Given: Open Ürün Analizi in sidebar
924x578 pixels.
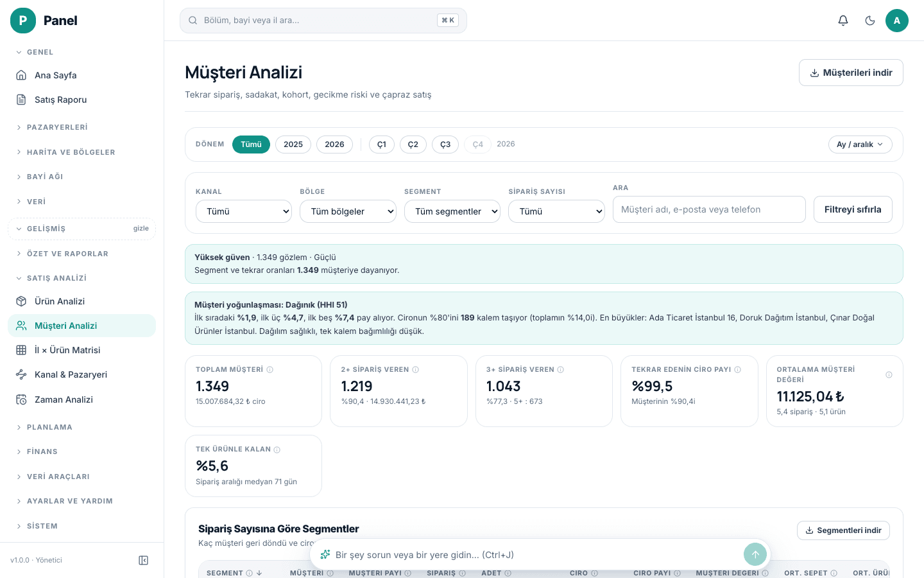Looking at the screenshot, I should 81,301.
